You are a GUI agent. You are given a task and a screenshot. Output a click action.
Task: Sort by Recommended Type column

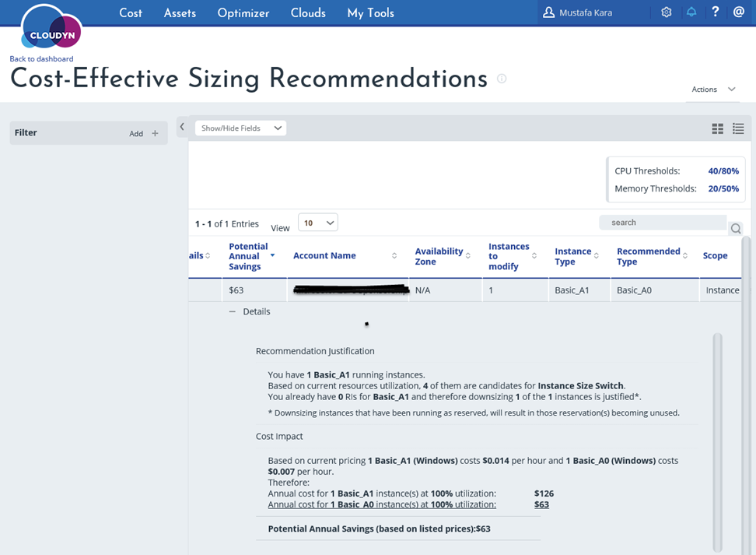[685, 256]
